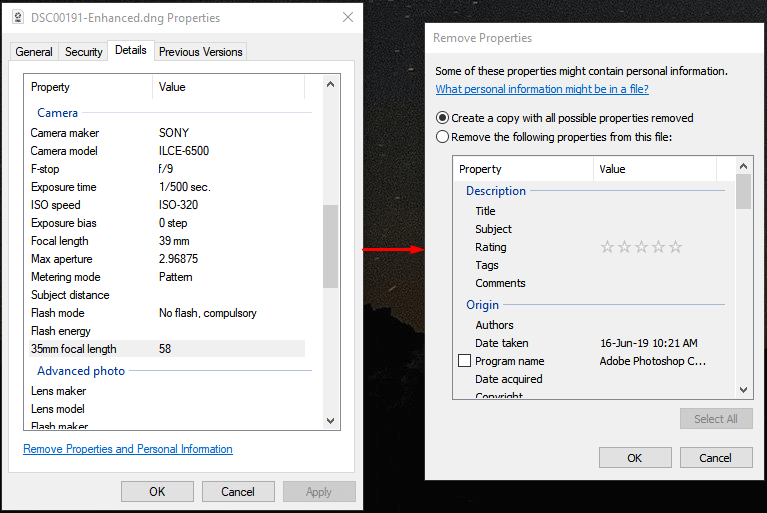Select the Subject property row

tap(594, 229)
